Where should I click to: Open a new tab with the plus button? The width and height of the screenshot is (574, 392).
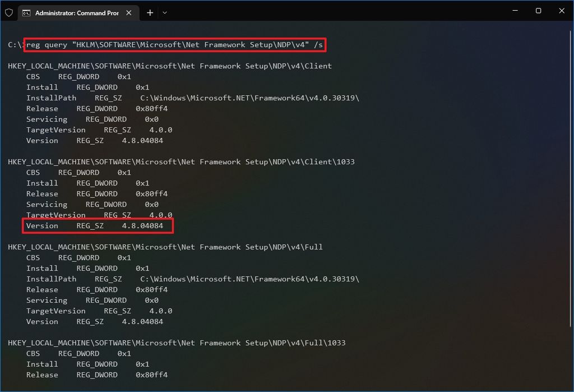coord(150,13)
